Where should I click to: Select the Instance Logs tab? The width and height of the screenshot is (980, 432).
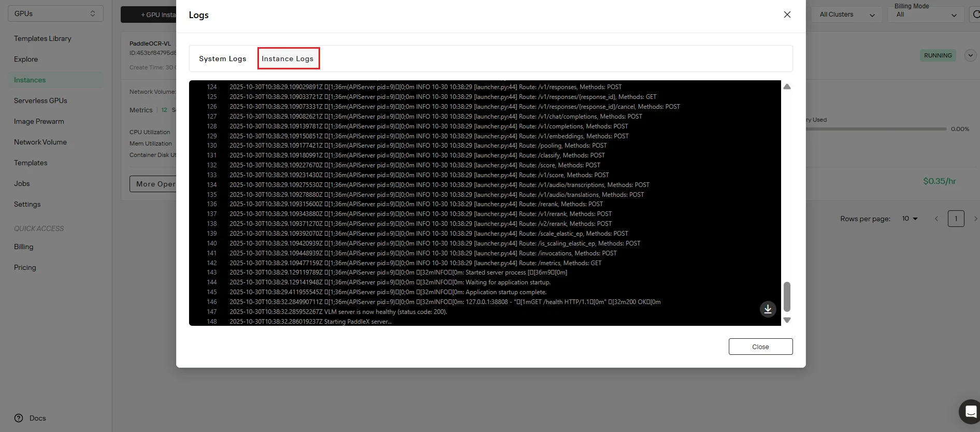[x=287, y=59]
